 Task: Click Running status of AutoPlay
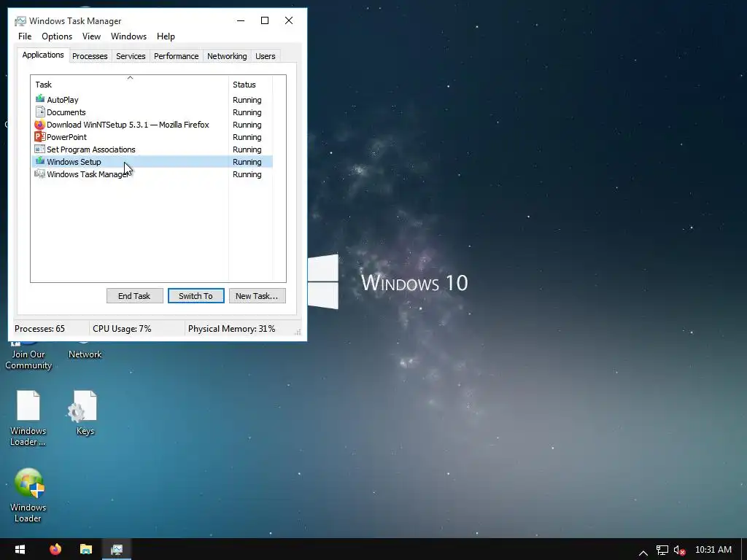tap(247, 100)
